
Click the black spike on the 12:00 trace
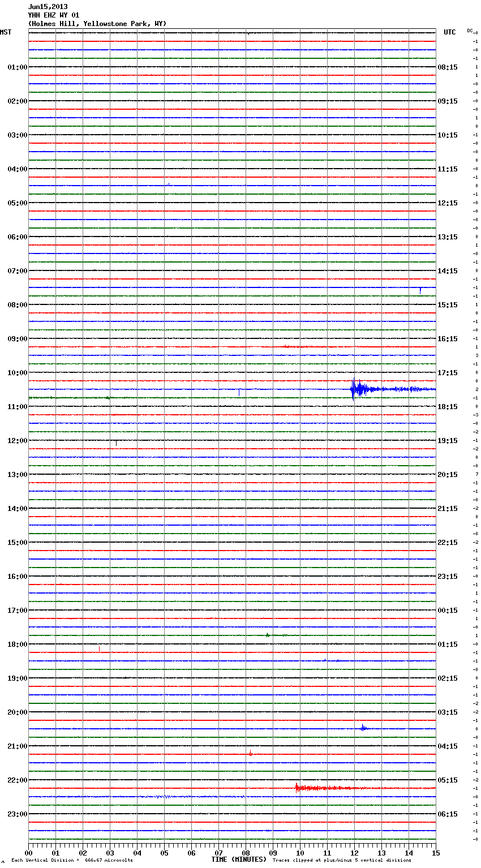[x=116, y=442]
